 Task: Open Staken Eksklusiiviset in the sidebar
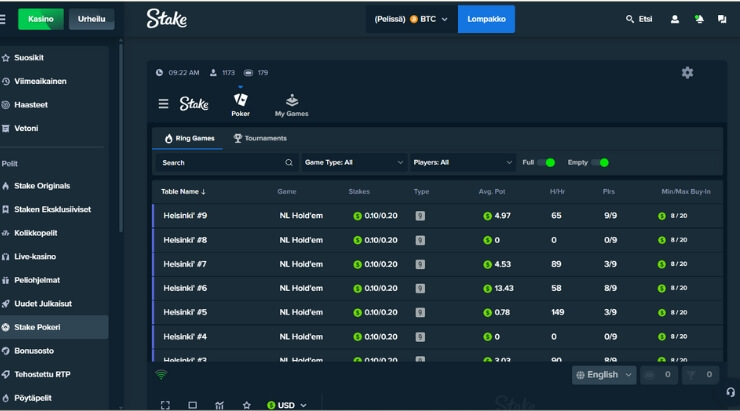click(54, 210)
